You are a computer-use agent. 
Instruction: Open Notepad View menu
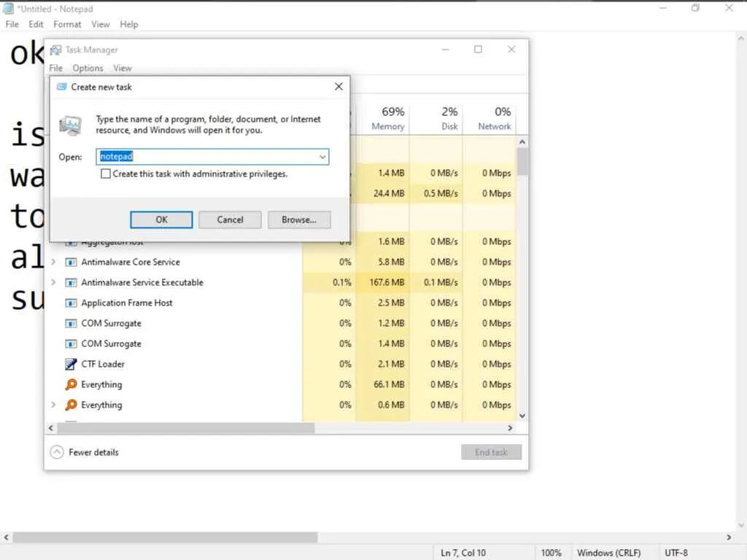tap(101, 24)
